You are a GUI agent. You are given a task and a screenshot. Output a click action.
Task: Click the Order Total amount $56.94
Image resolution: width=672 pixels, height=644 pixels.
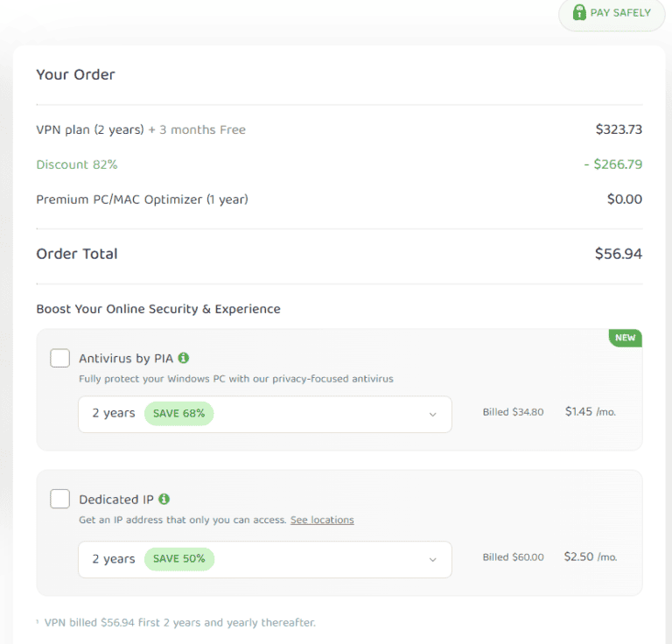618,254
